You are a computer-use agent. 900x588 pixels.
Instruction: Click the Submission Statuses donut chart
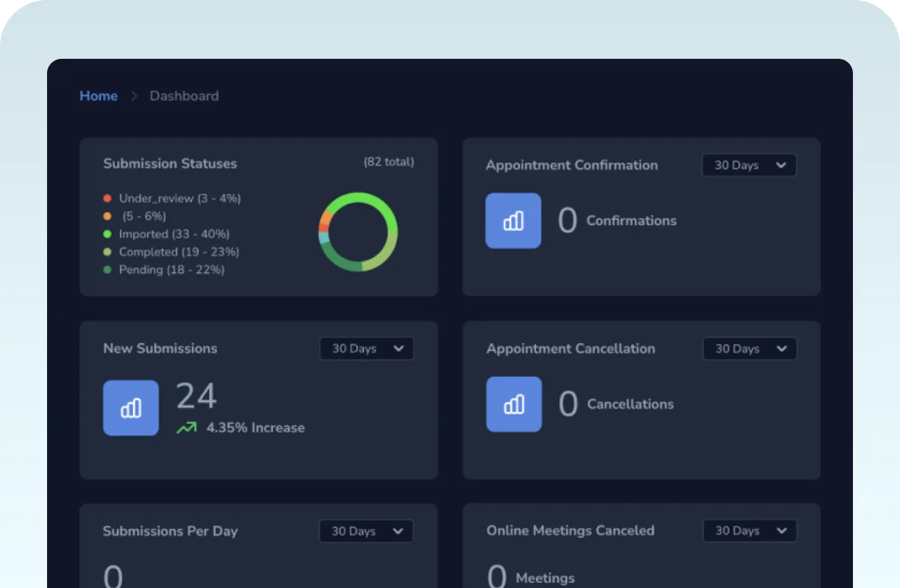click(x=358, y=232)
